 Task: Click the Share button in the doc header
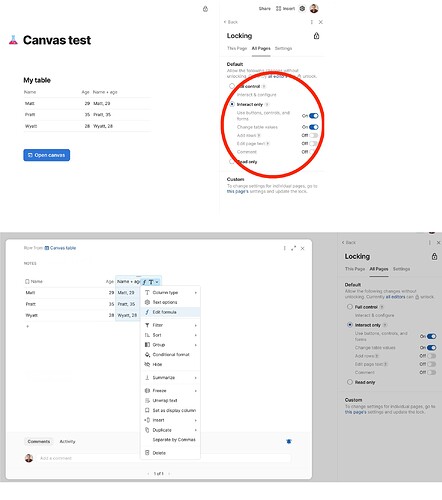coord(265,9)
